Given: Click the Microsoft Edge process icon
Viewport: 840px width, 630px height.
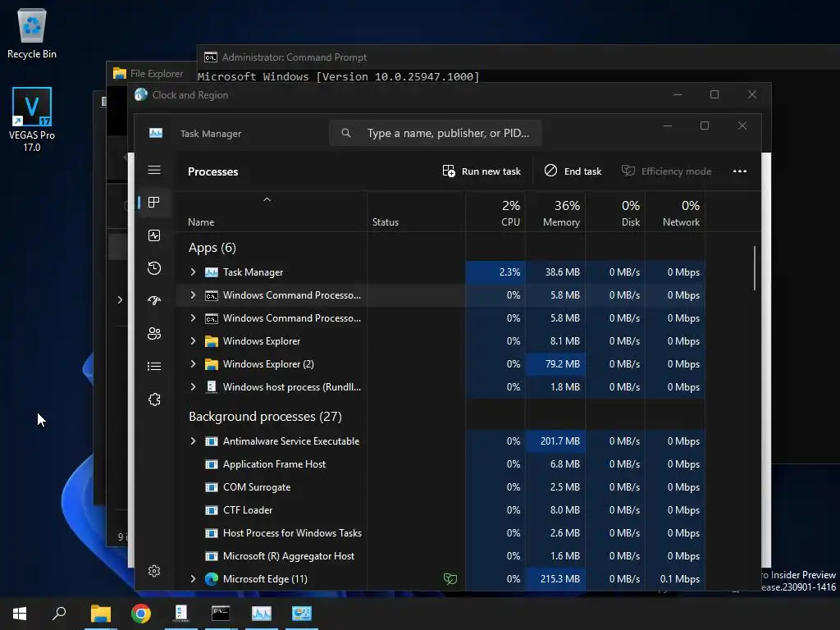Looking at the screenshot, I should tap(212, 579).
